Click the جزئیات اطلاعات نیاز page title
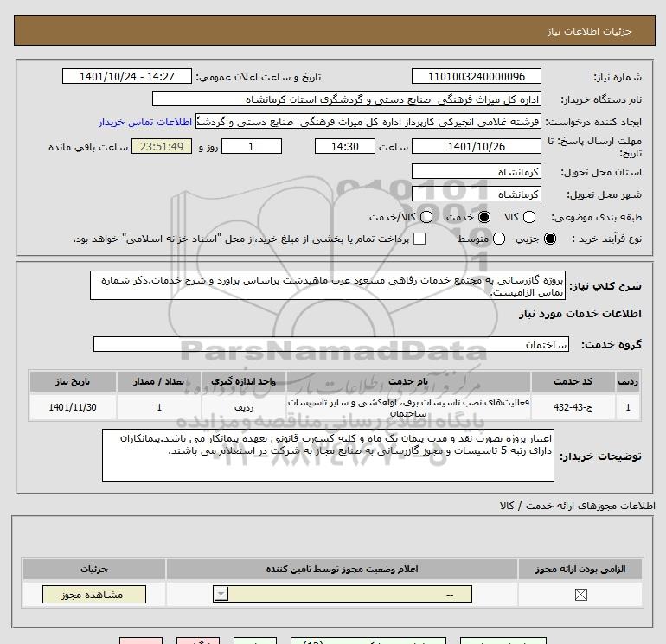This screenshot has width=666, height=644. point(590,31)
